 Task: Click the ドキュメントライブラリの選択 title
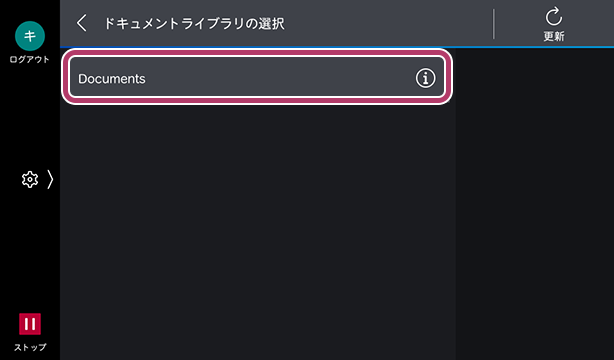click(x=194, y=24)
